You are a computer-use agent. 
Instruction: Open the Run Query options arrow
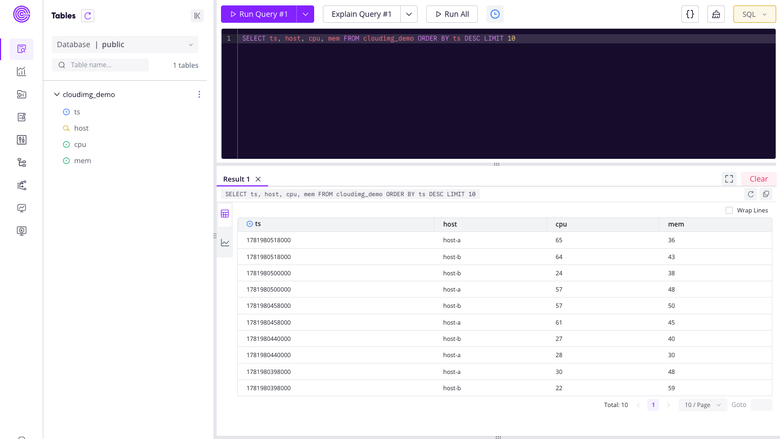point(305,14)
